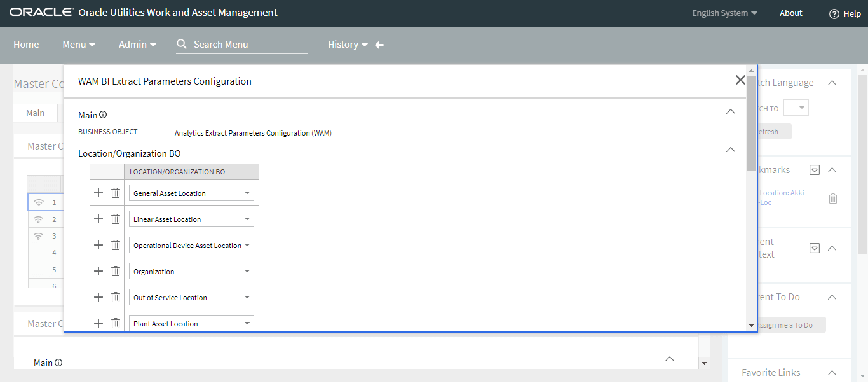Viewport: 868px width, 383px height.
Task: Click the broadcast icon next to Bookmarks
Action: [815, 169]
